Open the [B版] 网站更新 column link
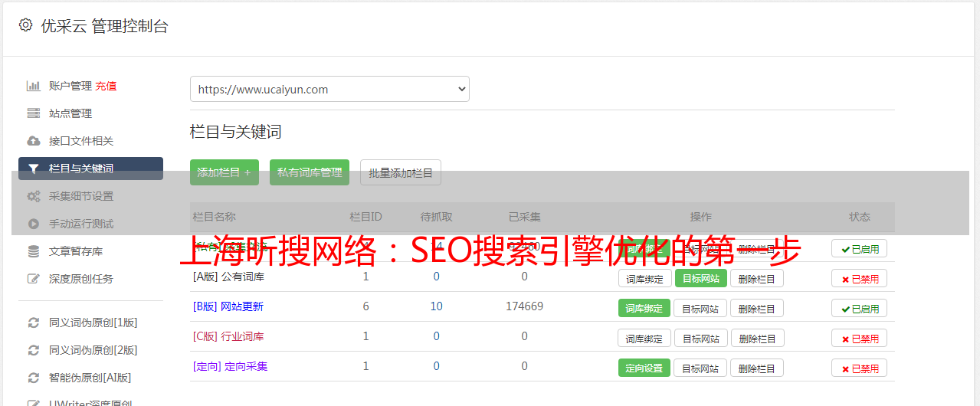 [228, 306]
